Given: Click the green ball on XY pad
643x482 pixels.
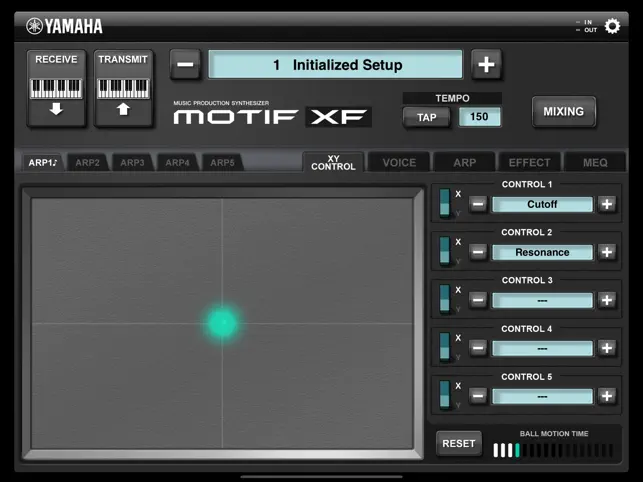Looking at the screenshot, I should [222, 322].
